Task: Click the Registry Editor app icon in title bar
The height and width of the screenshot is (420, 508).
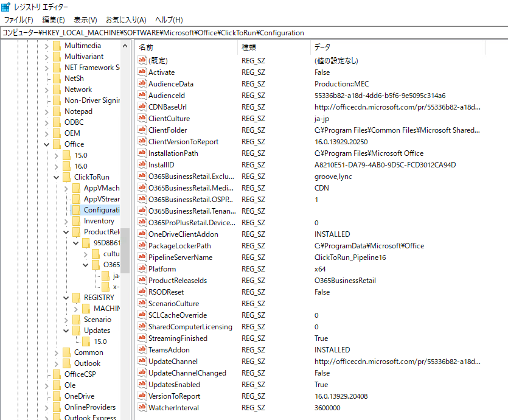Action: click(x=6, y=7)
